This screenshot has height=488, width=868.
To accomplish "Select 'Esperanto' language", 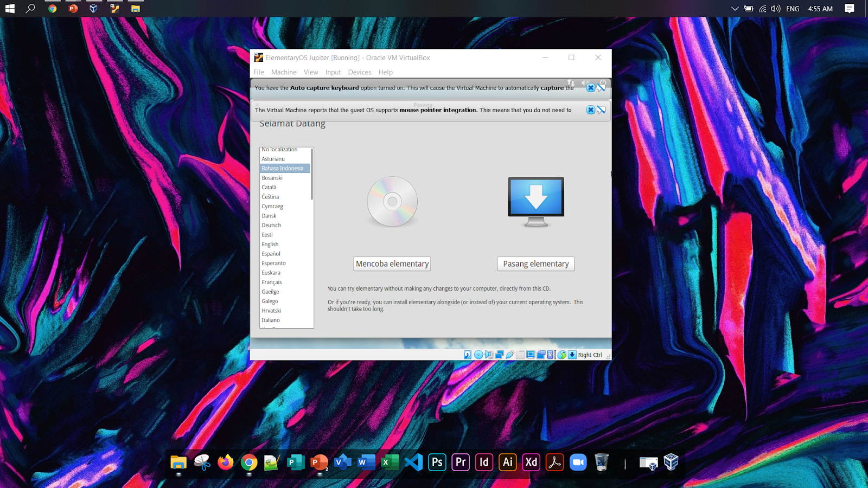I will pos(285,264).
